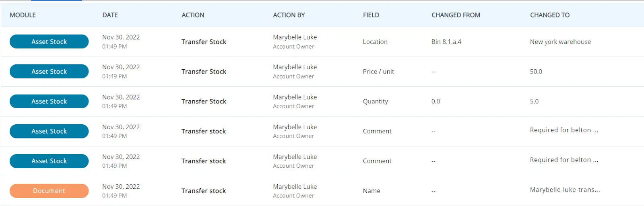The width and height of the screenshot is (644, 206).
Task: Click the "Name" field in the Document row
Action: tap(372, 191)
